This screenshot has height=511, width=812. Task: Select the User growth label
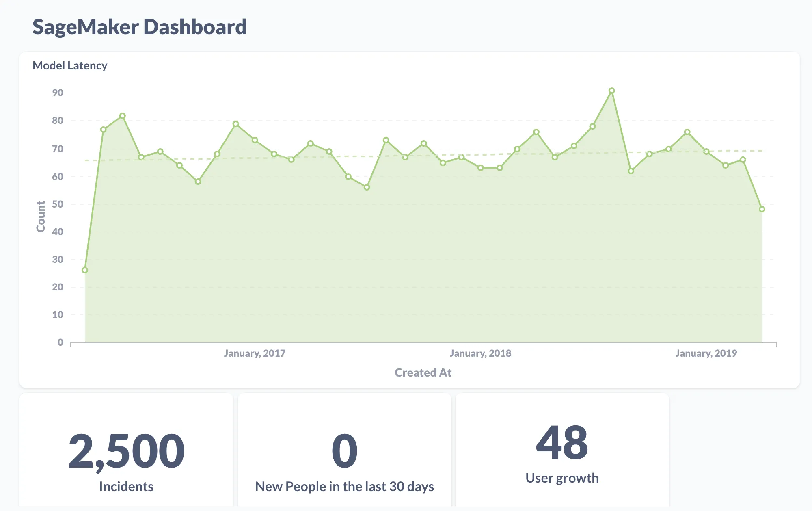[562, 478]
